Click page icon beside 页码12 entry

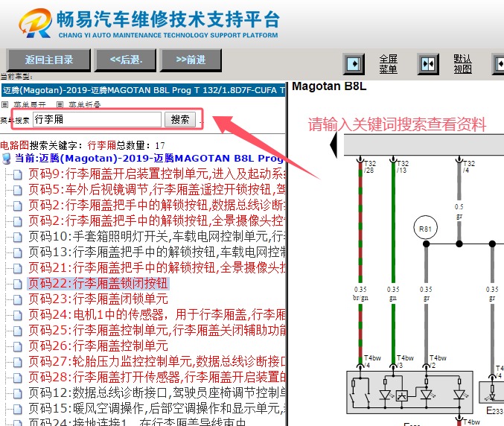click(17, 393)
